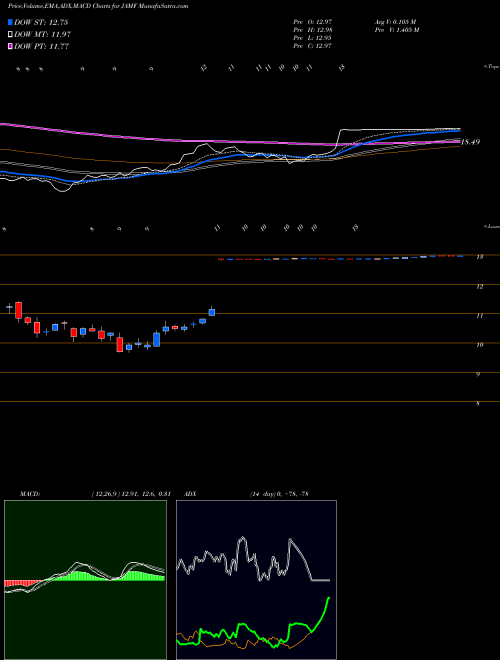
Task: Click price axis label 10
Action: (480, 344)
